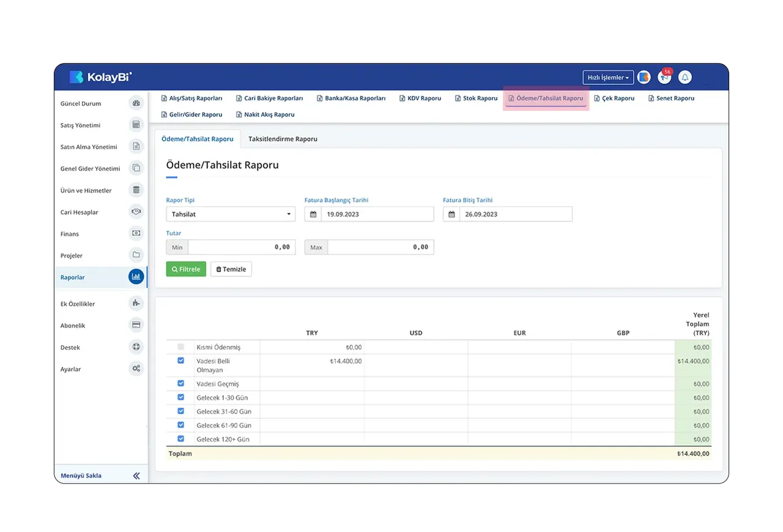The height and width of the screenshot is (532, 783).
Task: Toggle the Gelecek 1-30 Gün checkbox
Action: coord(180,397)
